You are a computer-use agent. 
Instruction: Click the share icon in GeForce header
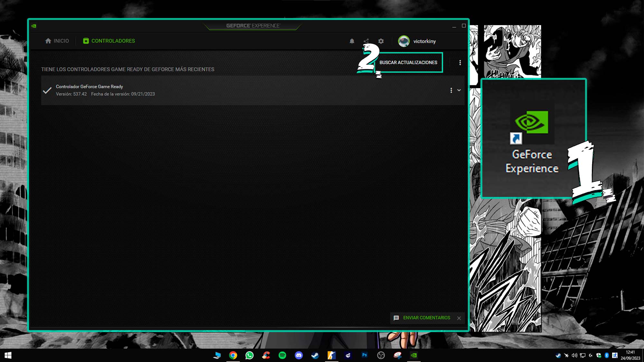[x=366, y=41]
